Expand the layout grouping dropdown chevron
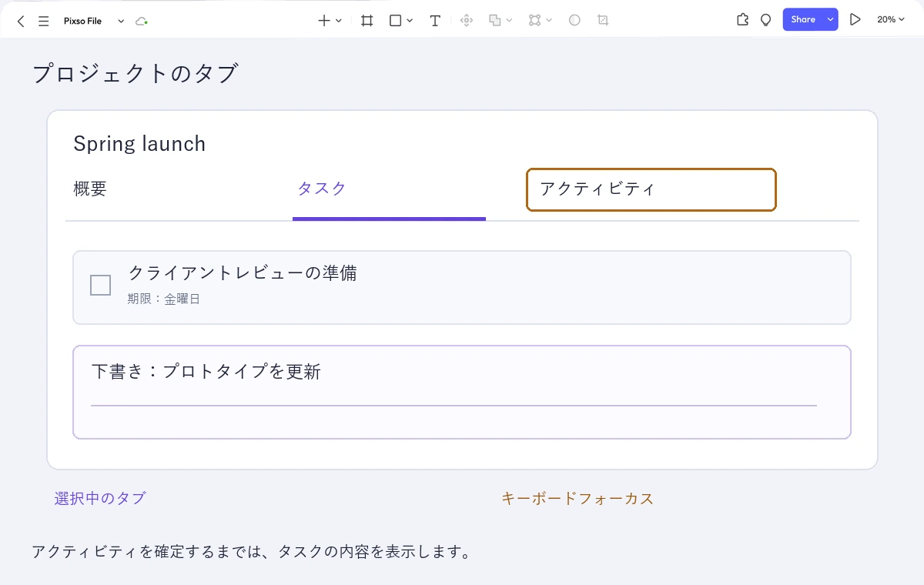Screen dimensions: 924x585 point(549,21)
